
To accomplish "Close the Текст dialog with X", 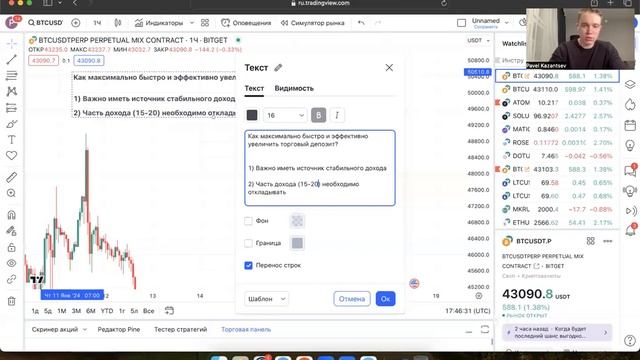I will pyautogui.click(x=389, y=68).
